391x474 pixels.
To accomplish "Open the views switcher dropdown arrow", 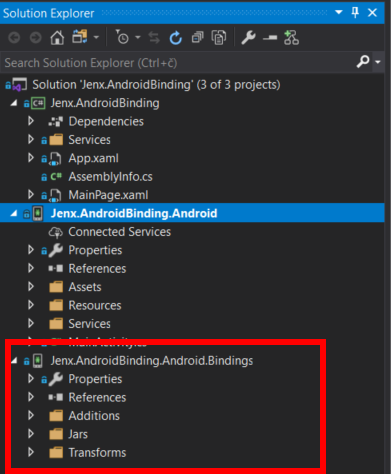I will pos(96,37).
